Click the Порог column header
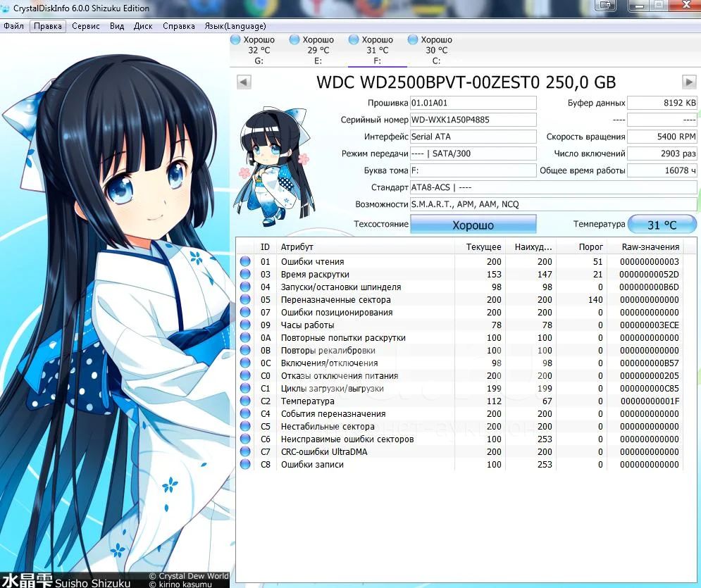The width and height of the screenshot is (701, 588). point(582,247)
